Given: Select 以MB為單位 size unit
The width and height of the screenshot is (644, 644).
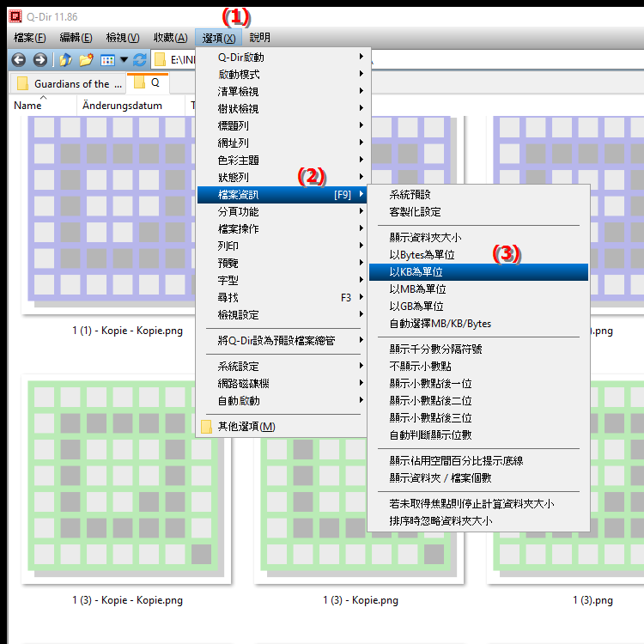Looking at the screenshot, I should tap(478, 289).
